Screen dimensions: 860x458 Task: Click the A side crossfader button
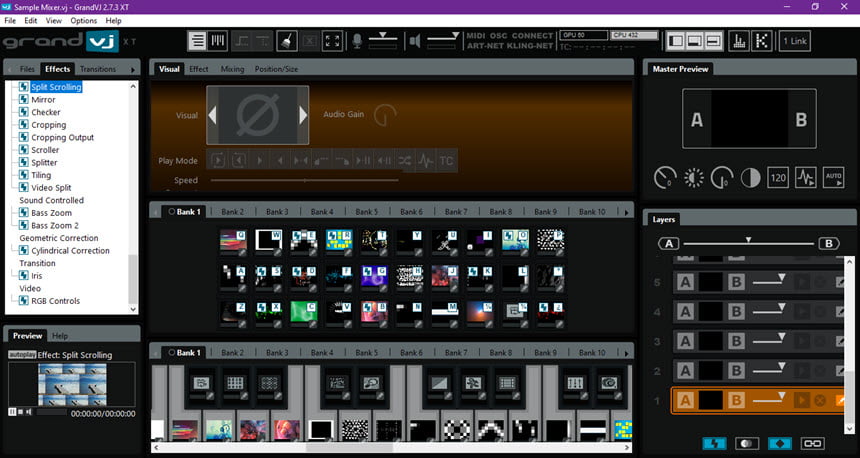tap(669, 244)
